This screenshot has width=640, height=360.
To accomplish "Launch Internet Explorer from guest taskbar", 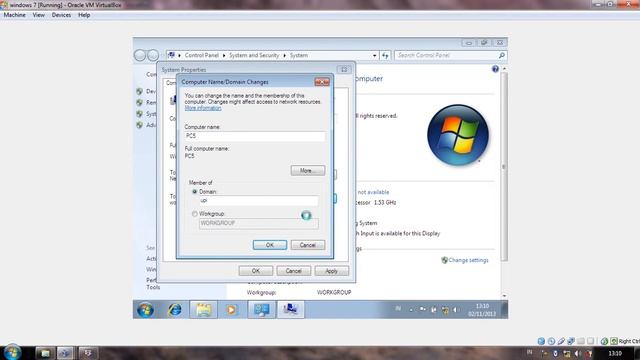I will (175, 310).
